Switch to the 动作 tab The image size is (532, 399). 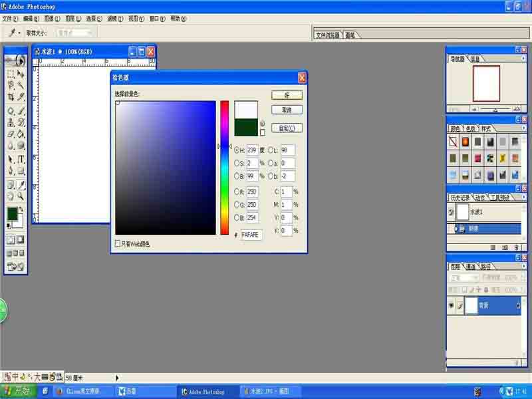[479, 198]
